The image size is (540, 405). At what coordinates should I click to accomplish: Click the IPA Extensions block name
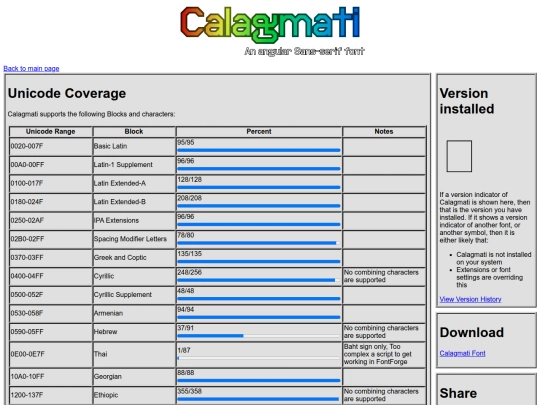click(x=116, y=220)
